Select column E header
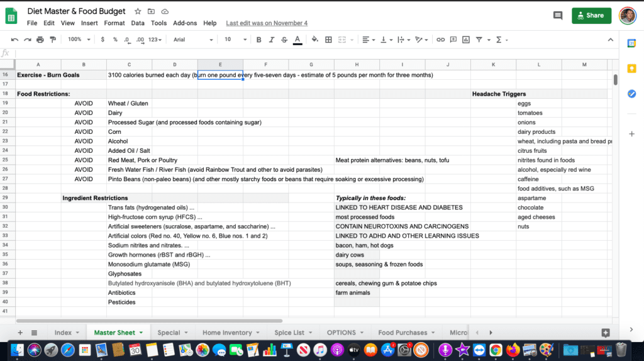This screenshot has height=361, width=644. tap(220, 65)
